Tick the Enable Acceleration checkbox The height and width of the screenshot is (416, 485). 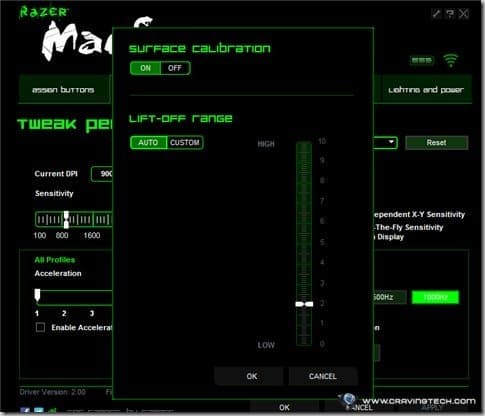pos(40,327)
